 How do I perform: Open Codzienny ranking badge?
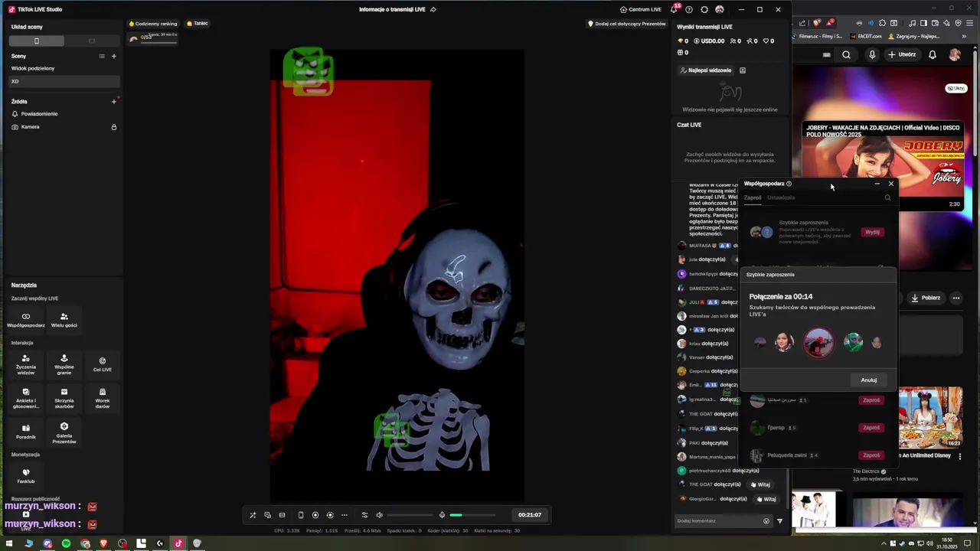coord(153,24)
